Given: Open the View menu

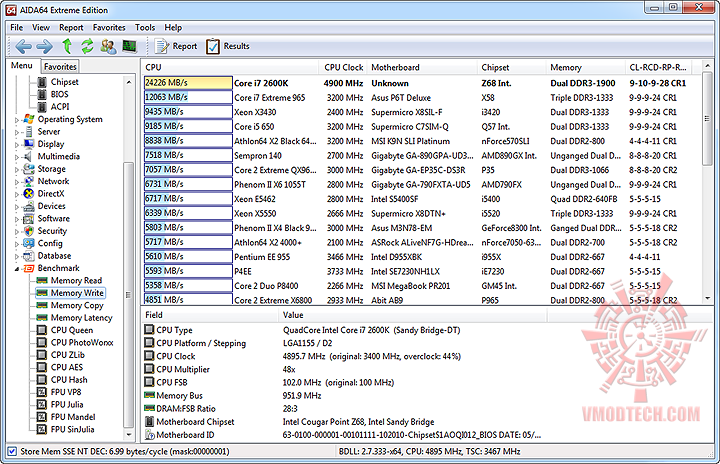Looking at the screenshot, I should (41, 28).
